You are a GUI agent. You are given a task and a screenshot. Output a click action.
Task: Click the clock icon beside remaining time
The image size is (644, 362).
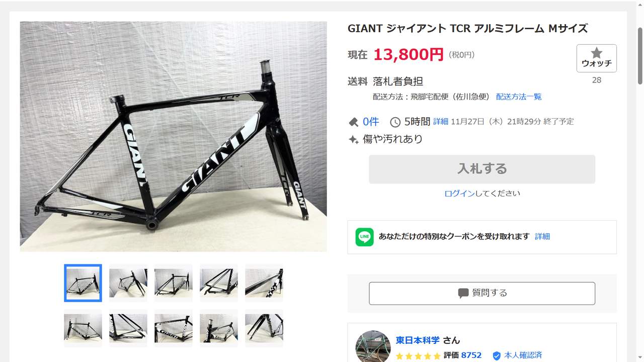click(395, 122)
